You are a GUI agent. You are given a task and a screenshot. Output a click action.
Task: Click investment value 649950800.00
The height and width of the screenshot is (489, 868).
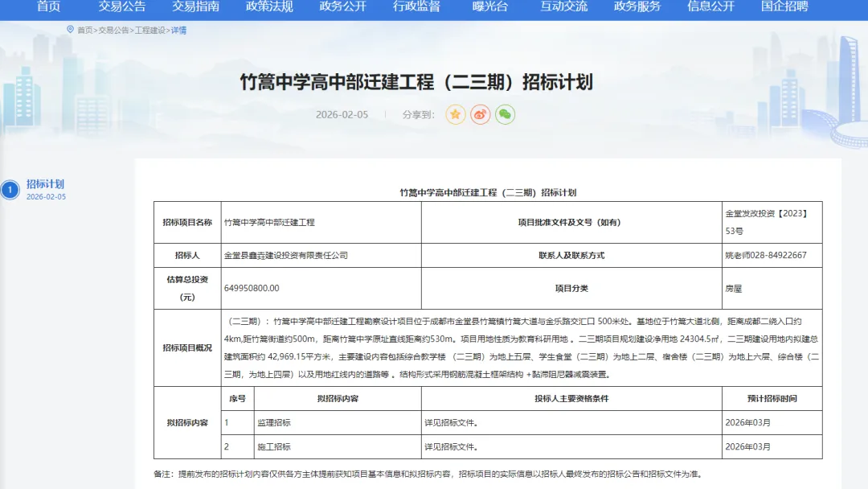coord(321,289)
